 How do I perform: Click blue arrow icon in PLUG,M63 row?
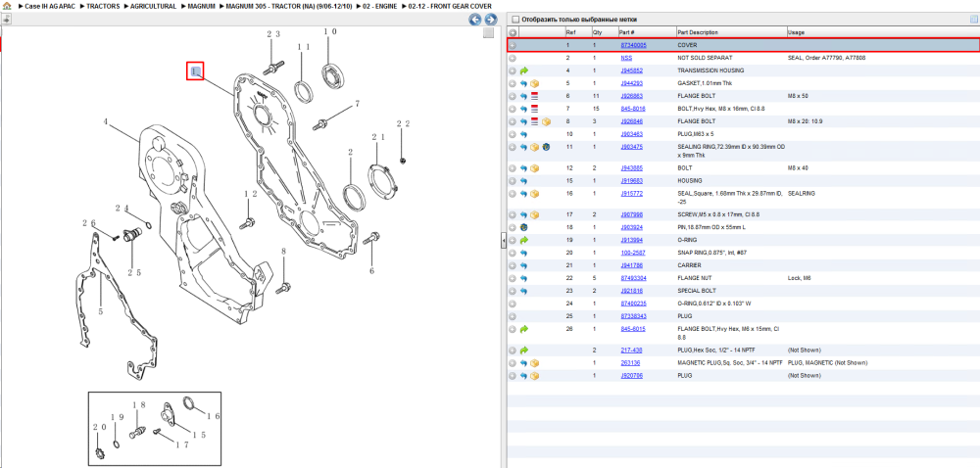click(x=523, y=134)
